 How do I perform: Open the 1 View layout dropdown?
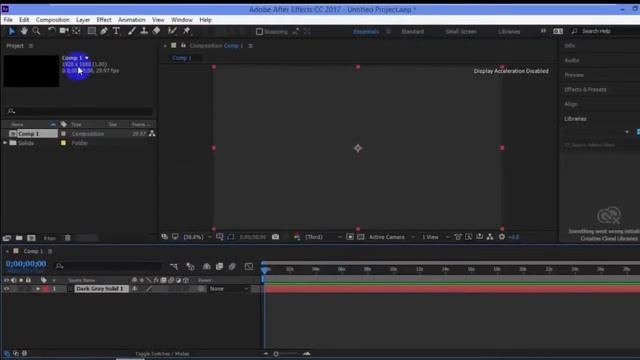tap(435, 237)
